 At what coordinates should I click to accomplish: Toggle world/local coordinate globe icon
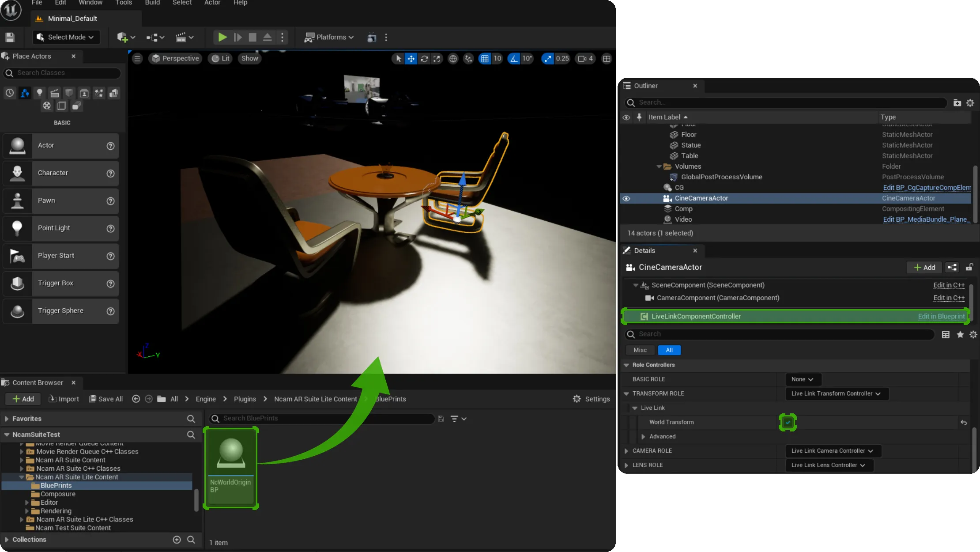pyautogui.click(x=453, y=59)
